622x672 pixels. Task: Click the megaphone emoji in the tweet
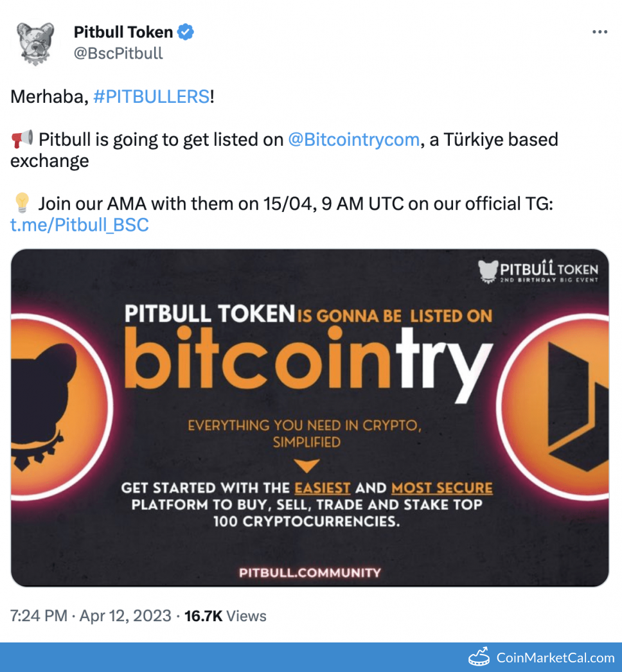[x=22, y=139]
